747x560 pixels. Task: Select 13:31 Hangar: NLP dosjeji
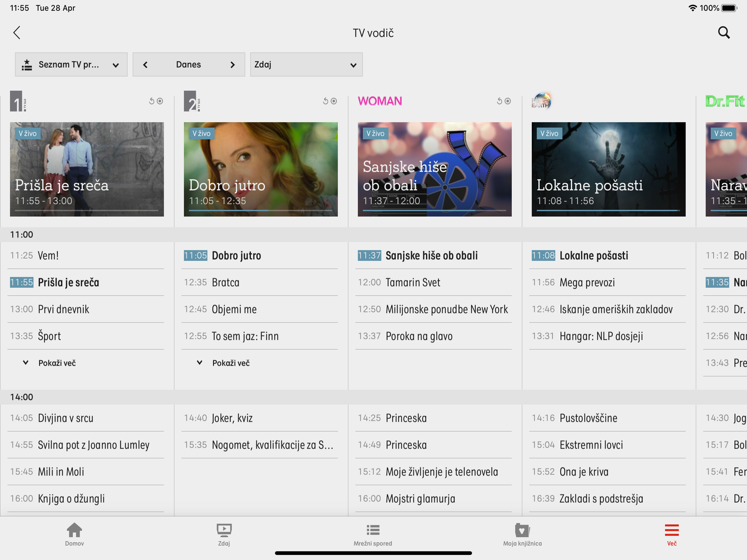pyautogui.click(x=608, y=336)
